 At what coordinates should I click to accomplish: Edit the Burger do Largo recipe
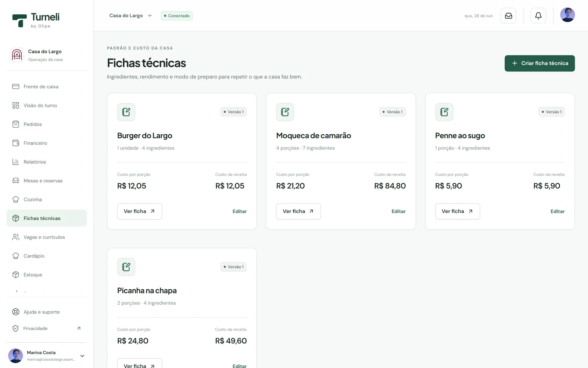(240, 211)
